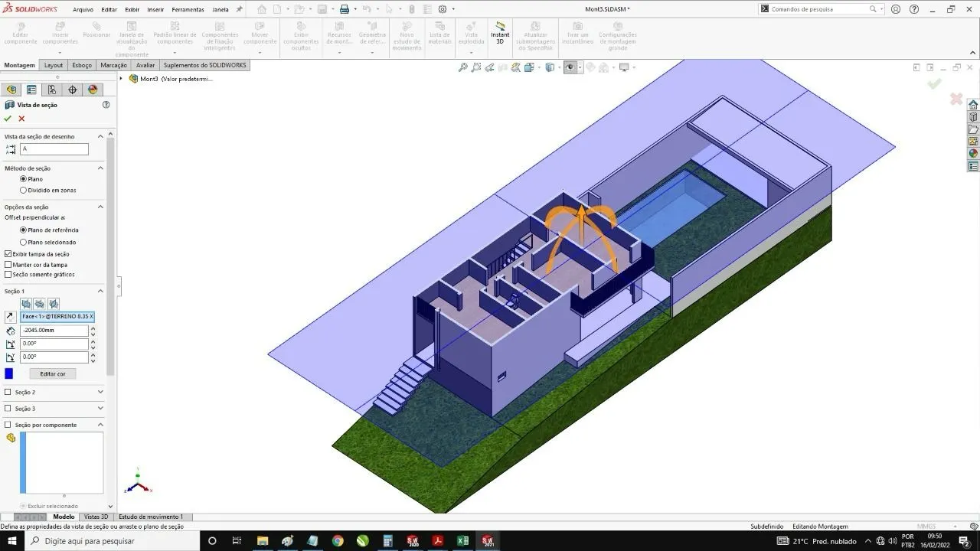Collapse Método de seção section
980x551 pixels.
click(100, 168)
